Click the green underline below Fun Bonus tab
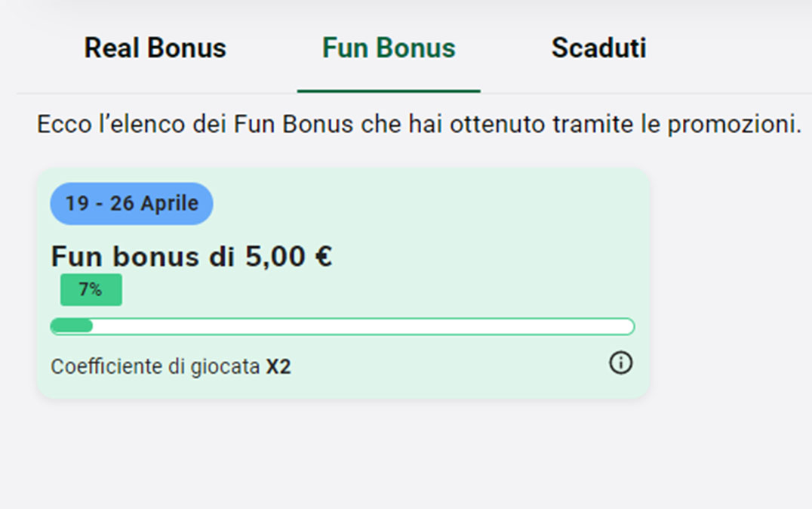This screenshot has height=509, width=812. point(389,91)
